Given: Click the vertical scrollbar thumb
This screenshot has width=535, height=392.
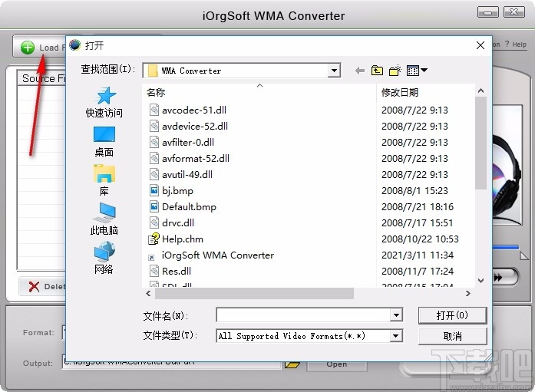Looking at the screenshot, I should click(x=481, y=143).
